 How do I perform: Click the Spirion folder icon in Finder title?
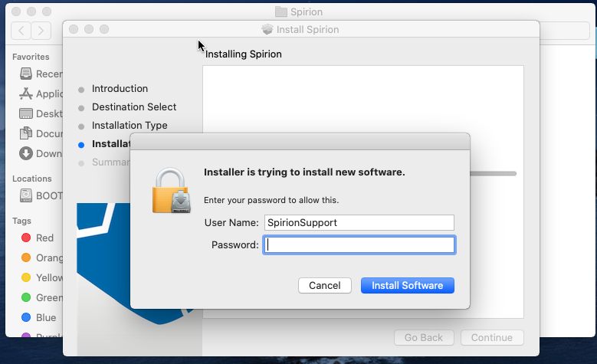pyautogui.click(x=281, y=11)
